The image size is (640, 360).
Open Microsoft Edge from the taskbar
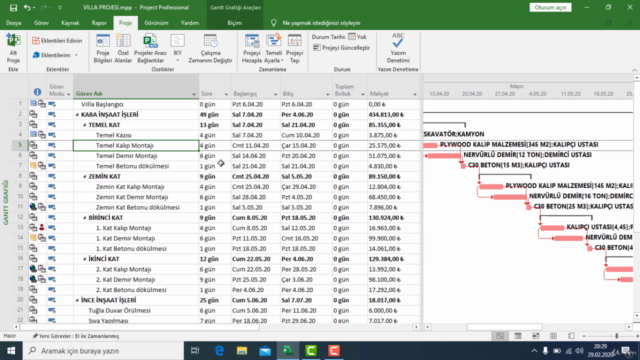[x=219, y=351]
